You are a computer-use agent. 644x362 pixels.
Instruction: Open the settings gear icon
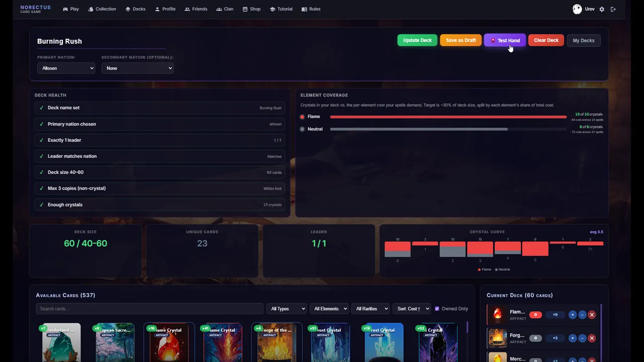[x=602, y=9]
